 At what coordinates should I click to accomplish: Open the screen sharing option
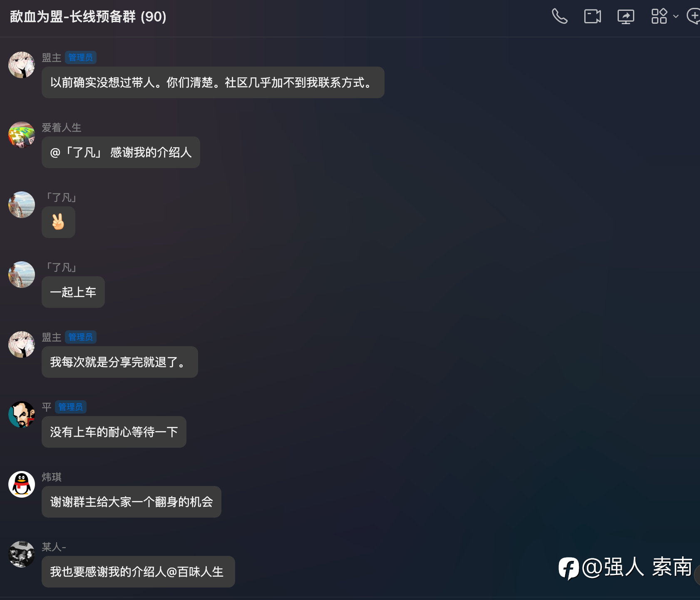pos(626,17)
